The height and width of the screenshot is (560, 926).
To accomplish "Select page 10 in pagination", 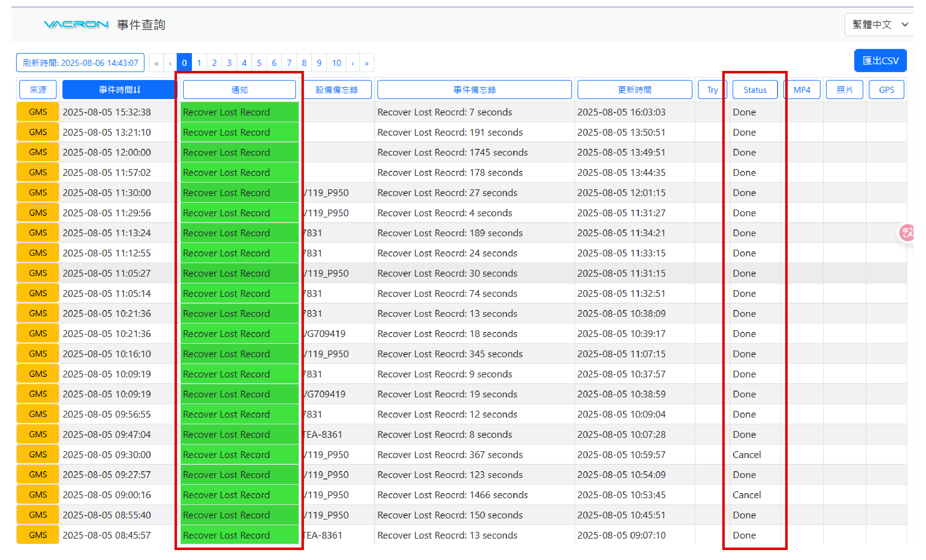I will point(337,63).
